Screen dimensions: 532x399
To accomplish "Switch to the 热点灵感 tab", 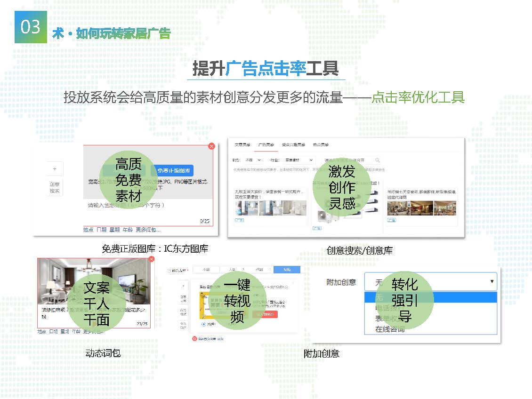I will pyautogui.click(x=321, y=145).
